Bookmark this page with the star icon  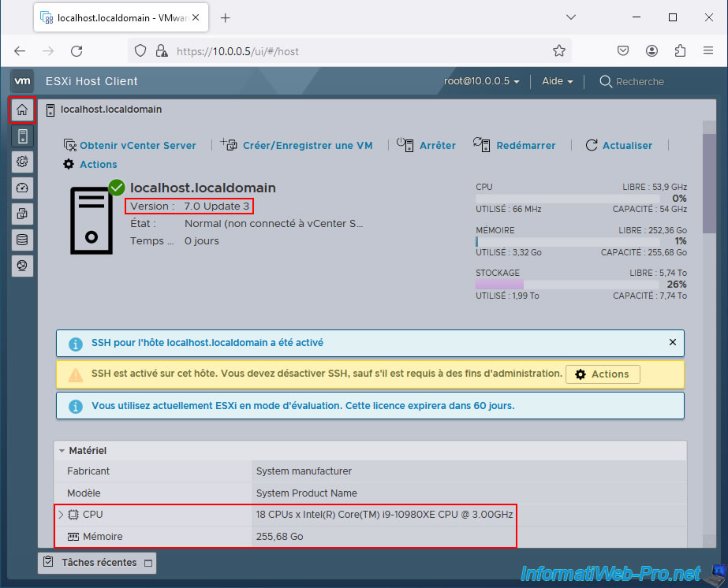coord(559,51)
